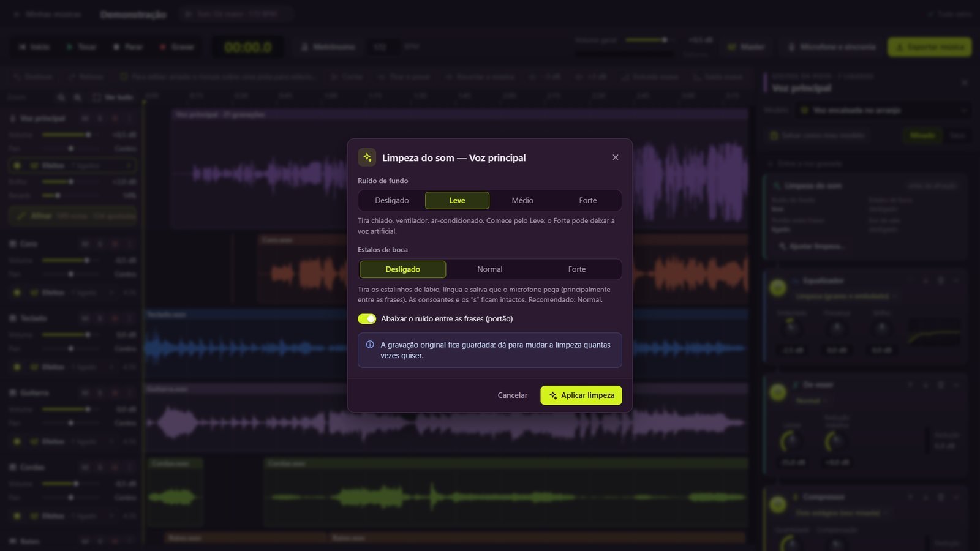The width and height of the screenshot is (980, 551).
Task: Set Estalos de boca to Normal
Action: click(490, 269)
